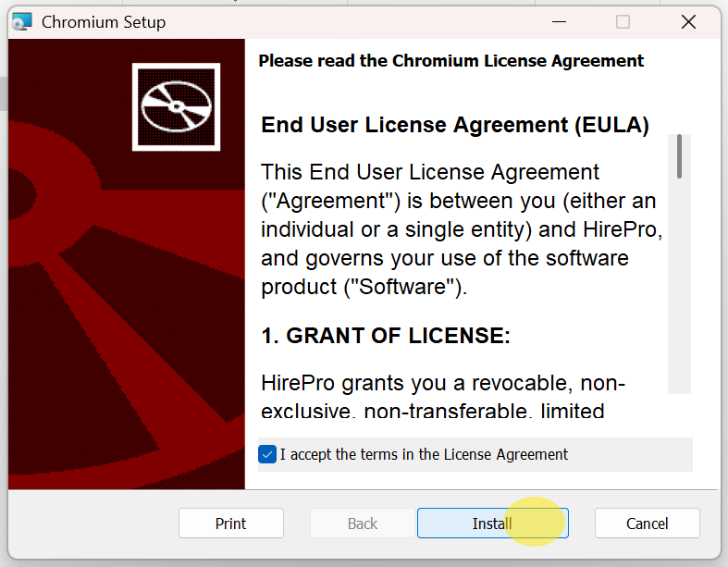
Task: Cancel the Chromium setup
Action: (x=647, y=524)
